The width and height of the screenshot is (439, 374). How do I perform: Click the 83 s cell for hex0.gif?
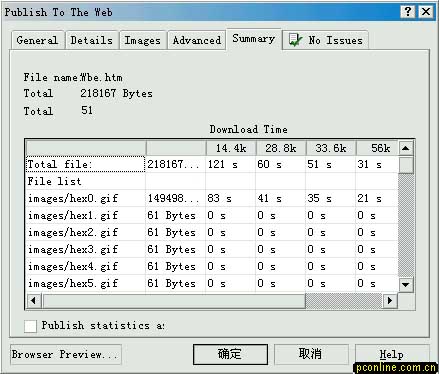click(x=231, y=198)
